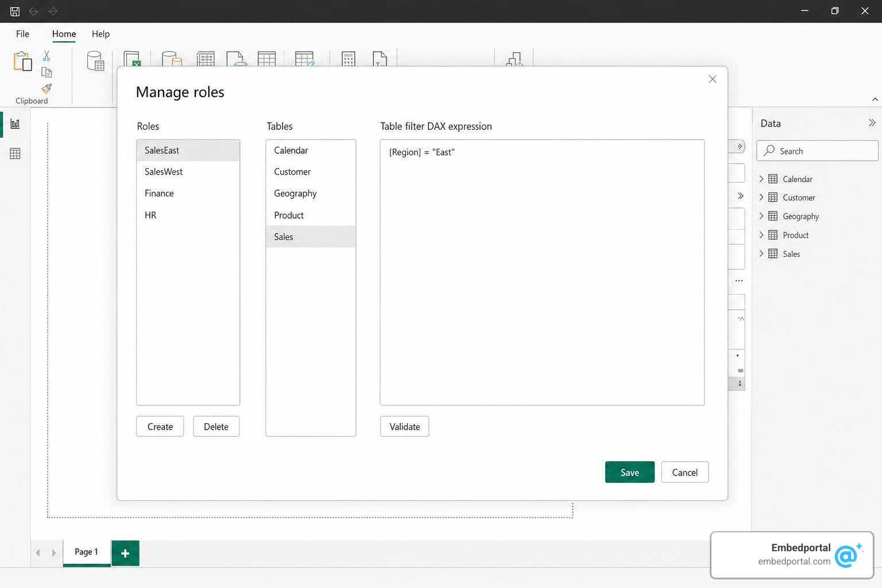Image resolution: width=882 pixels, height=588 pixels.
Task: Click the Sales table icon in Data pane
Action: click(773, 254)
